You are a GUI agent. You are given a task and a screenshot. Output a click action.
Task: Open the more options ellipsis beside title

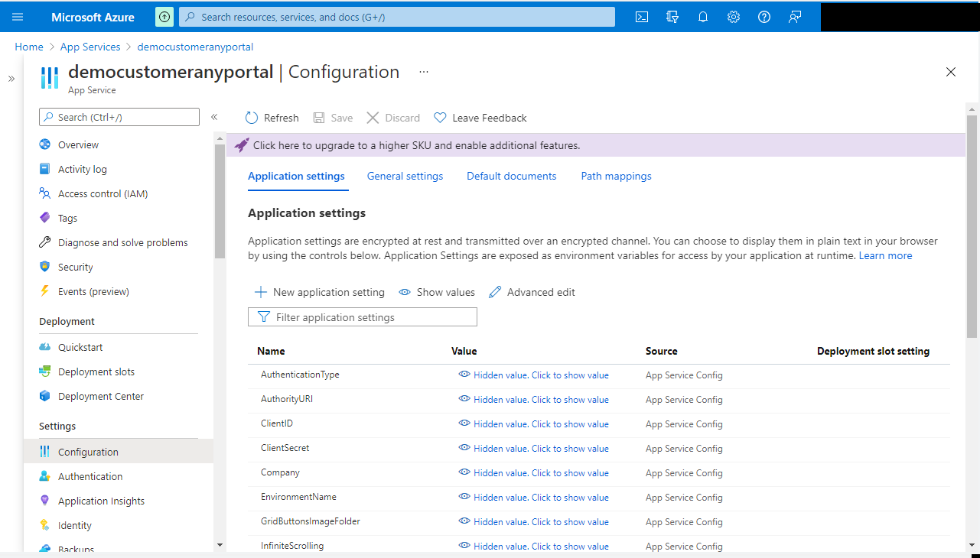(424, 72)
